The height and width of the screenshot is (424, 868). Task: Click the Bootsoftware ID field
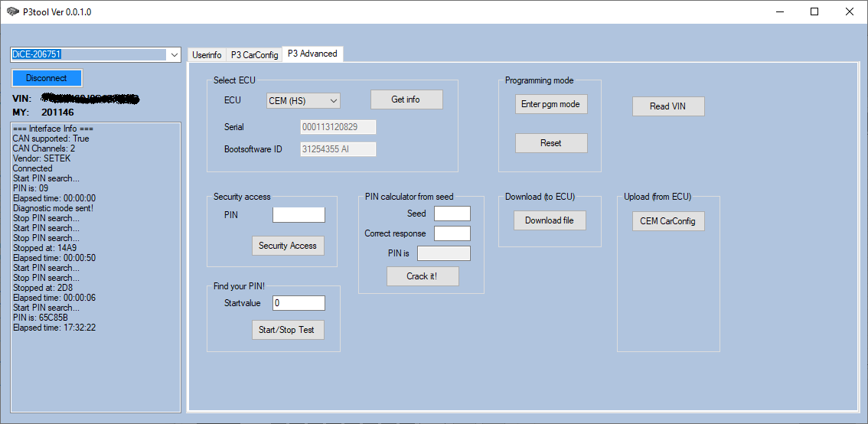pyautogui.click(x=338, y=149)
